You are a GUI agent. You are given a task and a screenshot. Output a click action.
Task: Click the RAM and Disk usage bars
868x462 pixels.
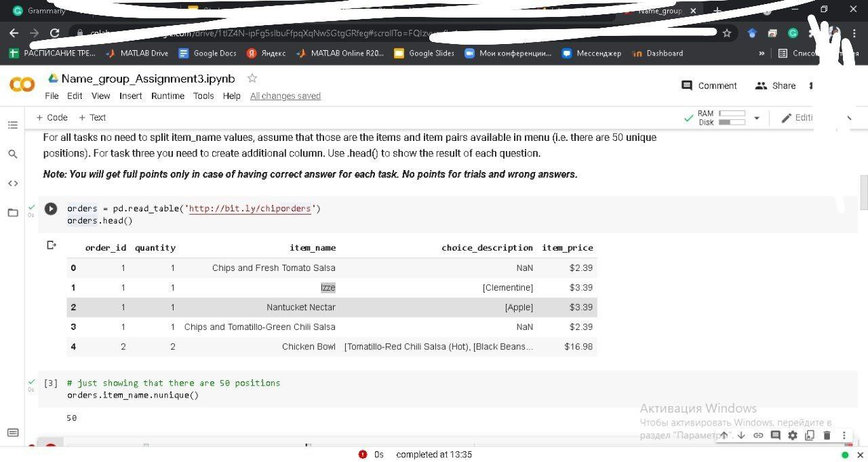pos(732,118)
